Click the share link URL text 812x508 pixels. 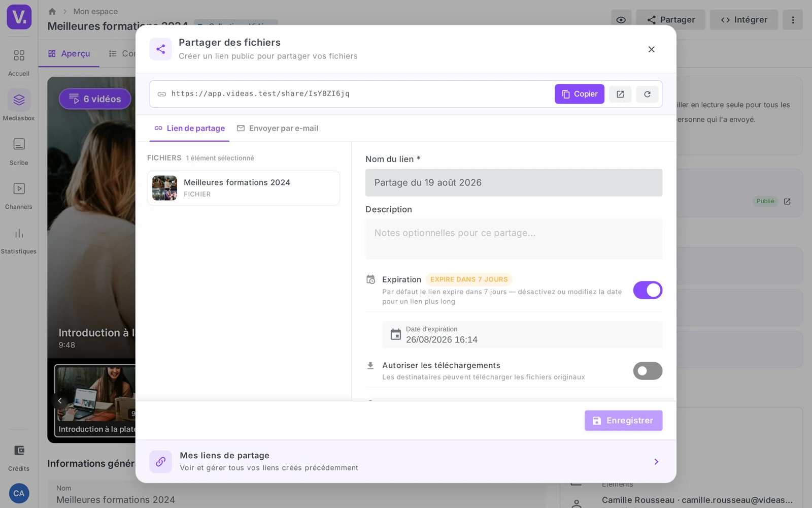click(260, 93)
